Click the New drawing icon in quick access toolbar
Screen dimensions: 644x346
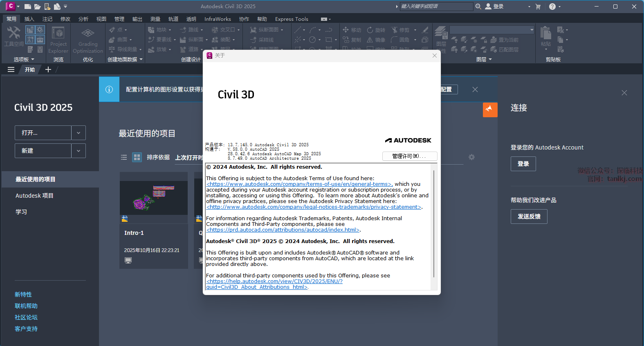click(27, 7)
